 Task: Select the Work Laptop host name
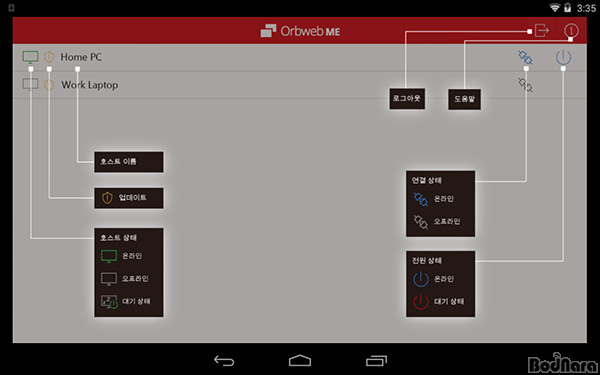[x=90, y=85]
